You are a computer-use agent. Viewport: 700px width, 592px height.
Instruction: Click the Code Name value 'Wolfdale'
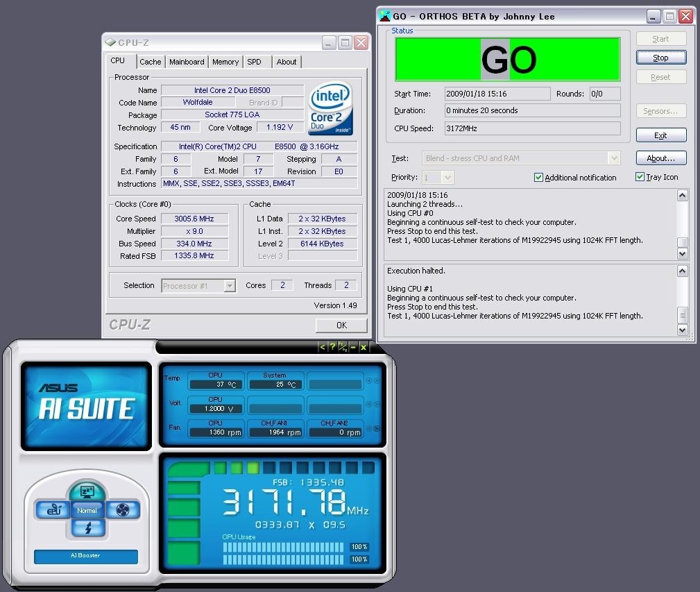[198, 102]
